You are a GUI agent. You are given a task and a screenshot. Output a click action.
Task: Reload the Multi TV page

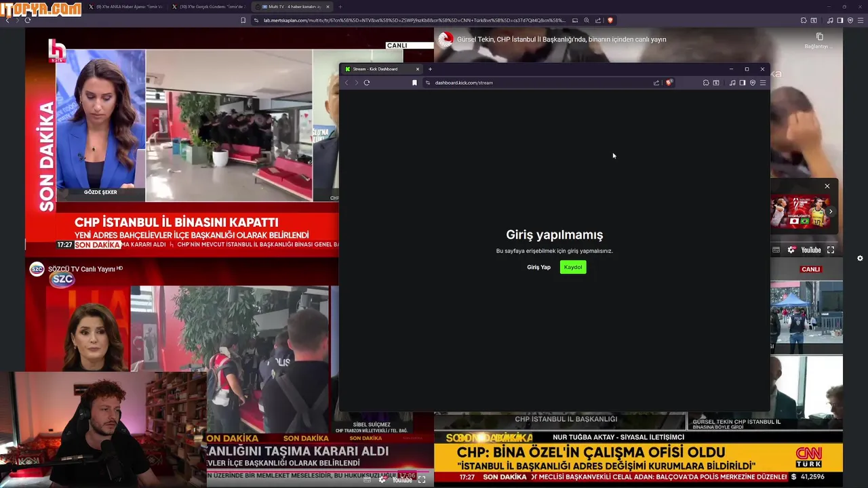tap(28, 20)
